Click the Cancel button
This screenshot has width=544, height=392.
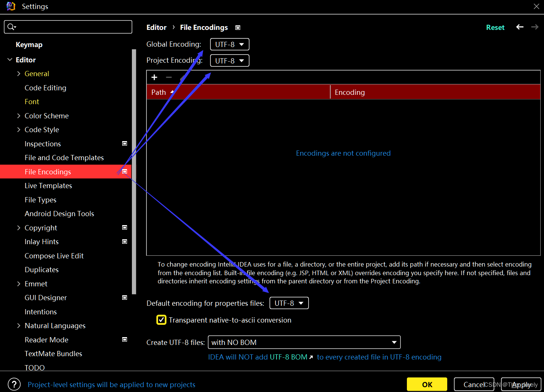pyautogui.click(x=474, y=384)
